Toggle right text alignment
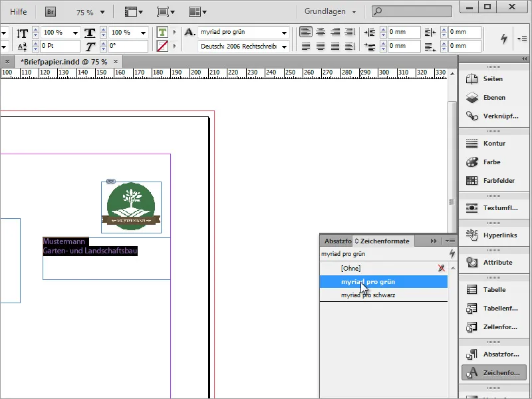 click(335, 32)
